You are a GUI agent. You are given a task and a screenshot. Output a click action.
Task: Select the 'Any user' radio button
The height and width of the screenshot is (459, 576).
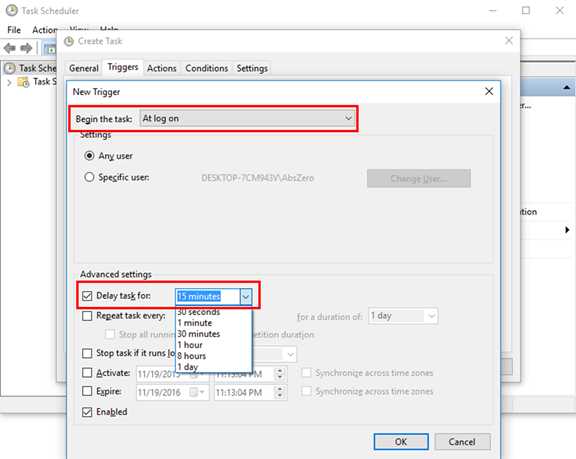tap(89, 156)
